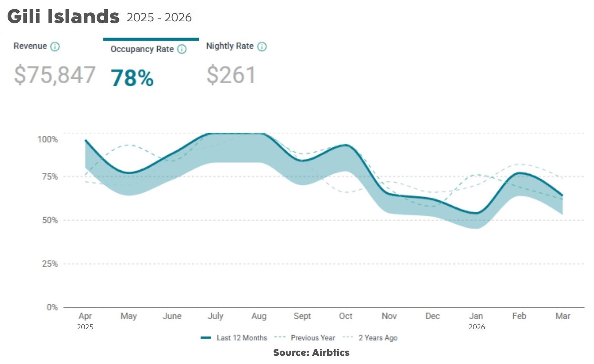Click the Oct axis label
594x364 pixels.
coord(346,316)
